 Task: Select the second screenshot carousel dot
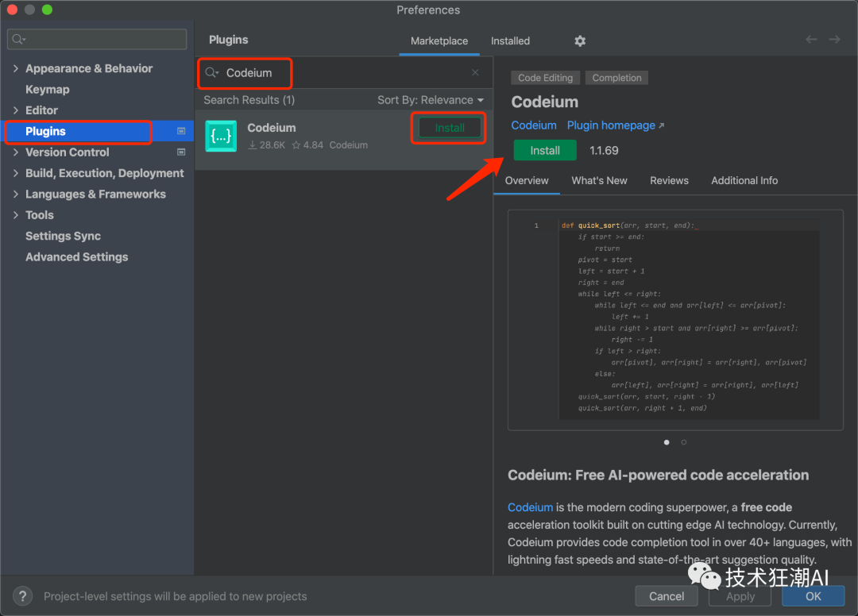[684, 442]
